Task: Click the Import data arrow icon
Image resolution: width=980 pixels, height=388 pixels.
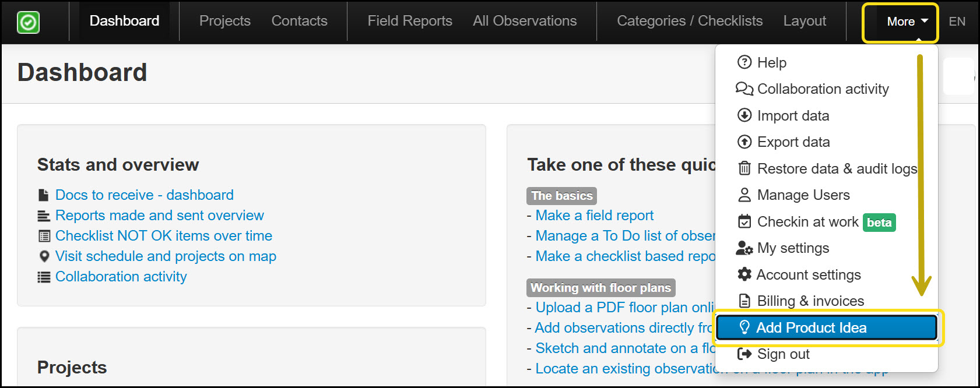Action: [x=744, y=115]
